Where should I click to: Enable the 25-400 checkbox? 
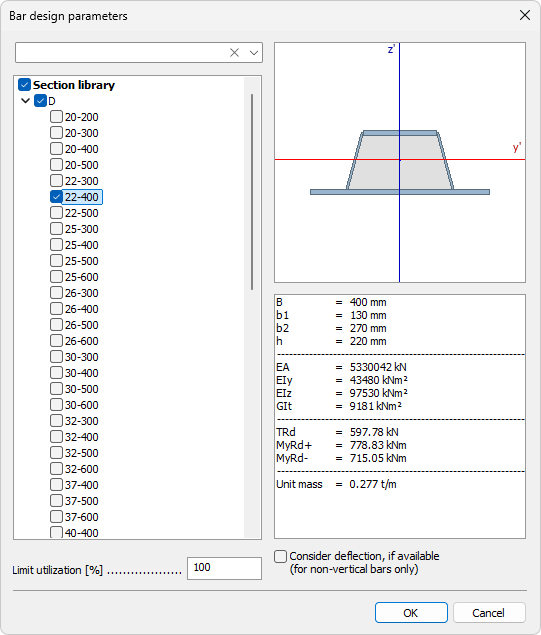(x=56, y=245)
